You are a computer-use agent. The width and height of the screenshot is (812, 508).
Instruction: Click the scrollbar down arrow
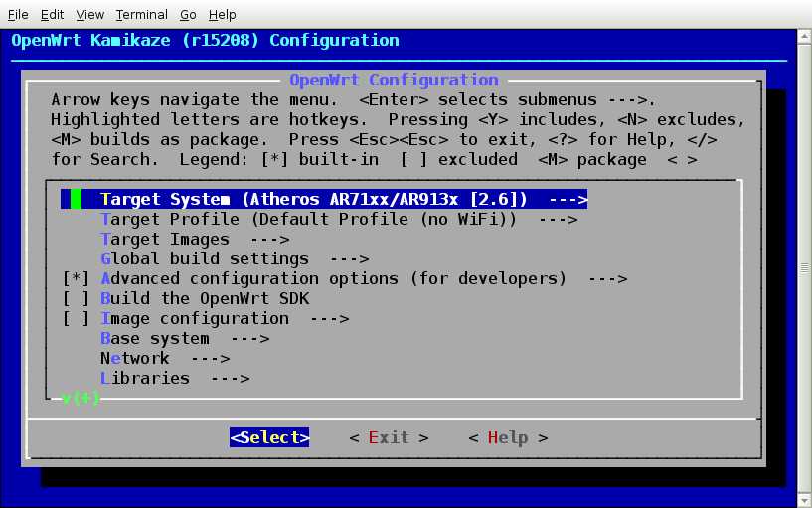[x=804, y=501]
